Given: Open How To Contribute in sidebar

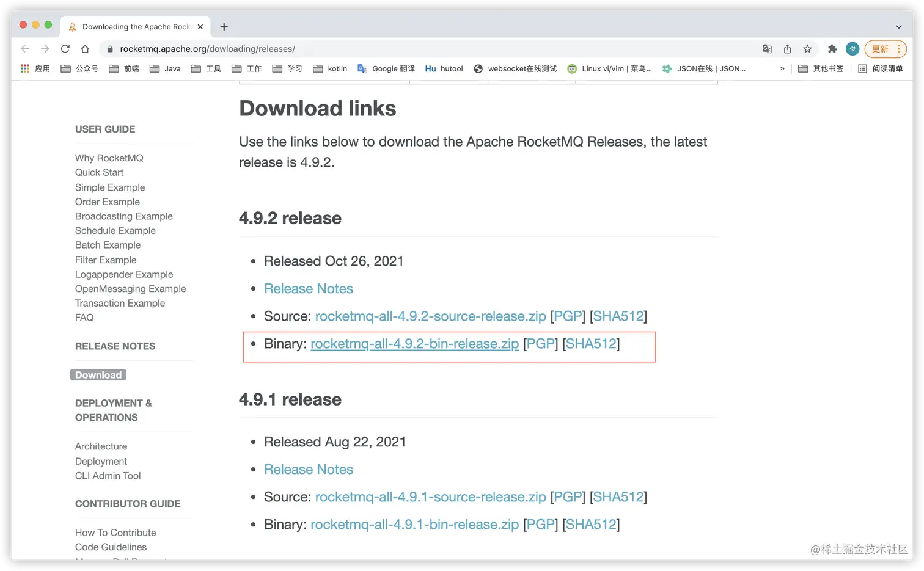Looking at the screenshot, I should (x=116, y=533).
